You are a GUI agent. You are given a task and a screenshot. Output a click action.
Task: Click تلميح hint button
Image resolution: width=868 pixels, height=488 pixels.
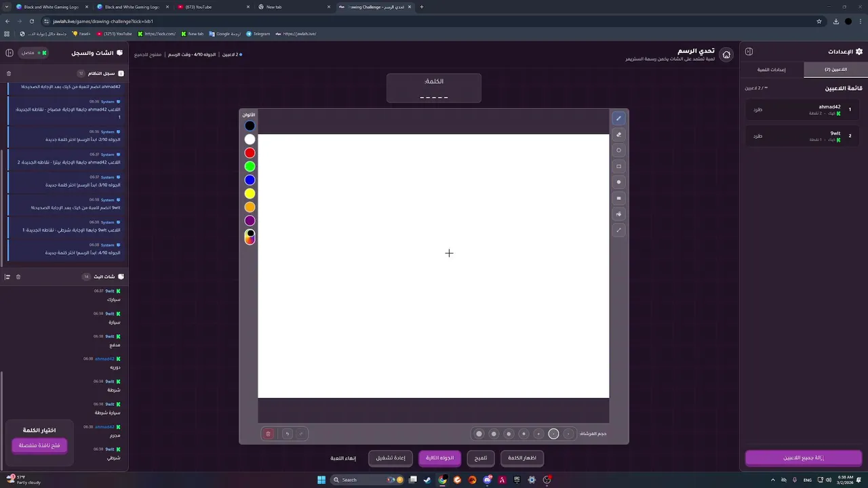pos(481,458)
